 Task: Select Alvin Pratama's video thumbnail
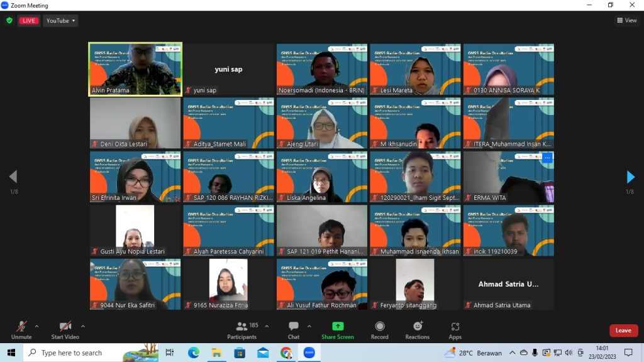135,69
